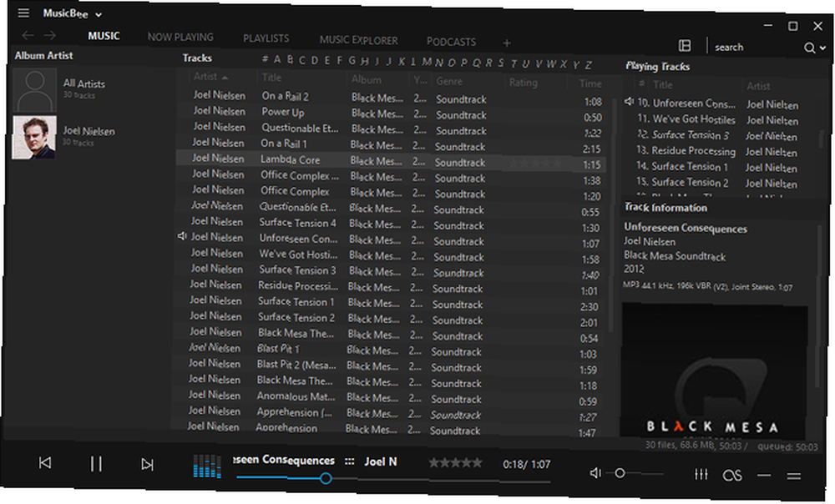Add a new tab with plus icon
835x504 pixels.
507,43
